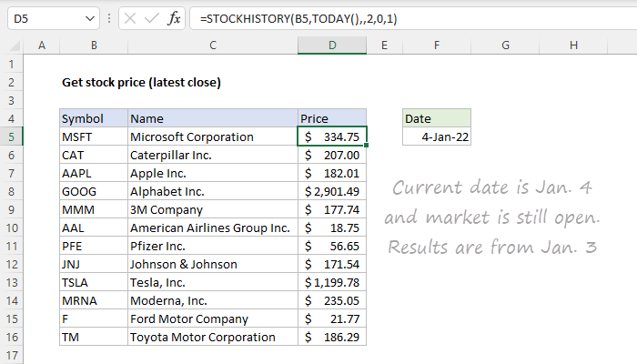Click the Cancel (X) formula bar icon
Image resolution: width=637 pixels, height=364 pixels.
[x=130, y=19]
